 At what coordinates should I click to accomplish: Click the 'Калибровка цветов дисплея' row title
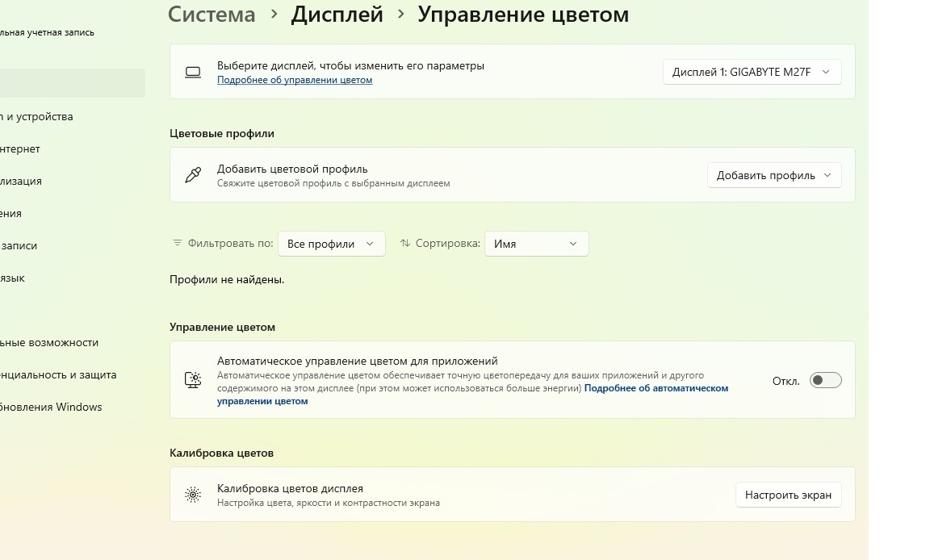tap(290, 488)
